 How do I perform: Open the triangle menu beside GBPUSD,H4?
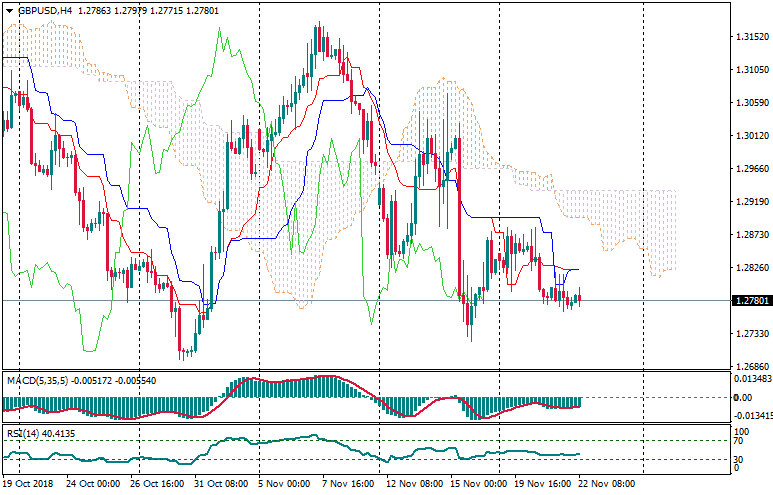pyautogui.click(x=10, y=11)
